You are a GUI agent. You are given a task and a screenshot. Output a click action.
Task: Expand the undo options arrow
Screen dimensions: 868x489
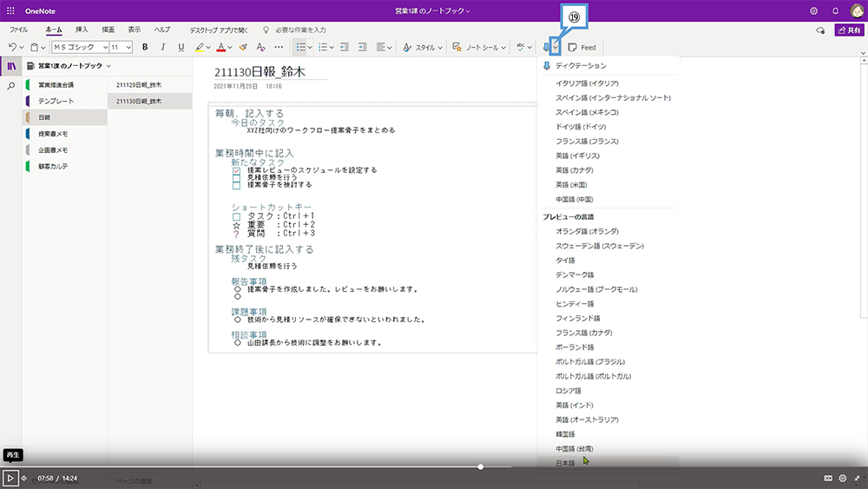pyautogui.click(x=22, y=47)
